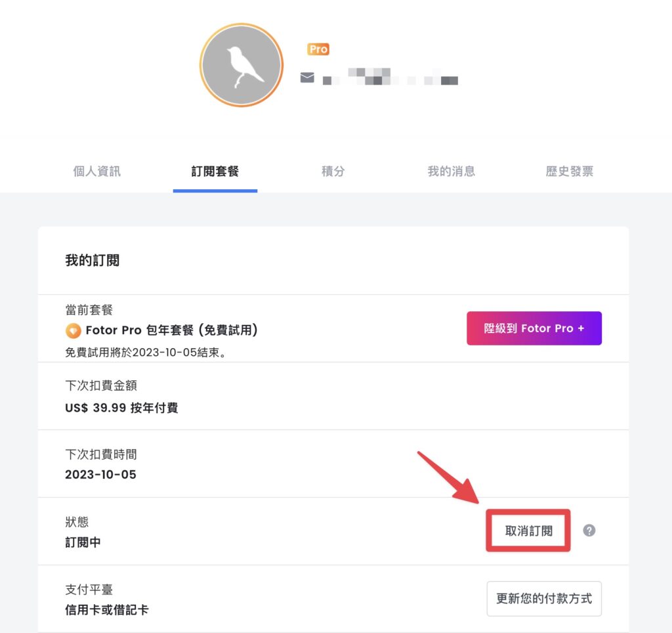Click the 取消訂閱 button
The width and height of the screenshot is (672, 633).
528,531
